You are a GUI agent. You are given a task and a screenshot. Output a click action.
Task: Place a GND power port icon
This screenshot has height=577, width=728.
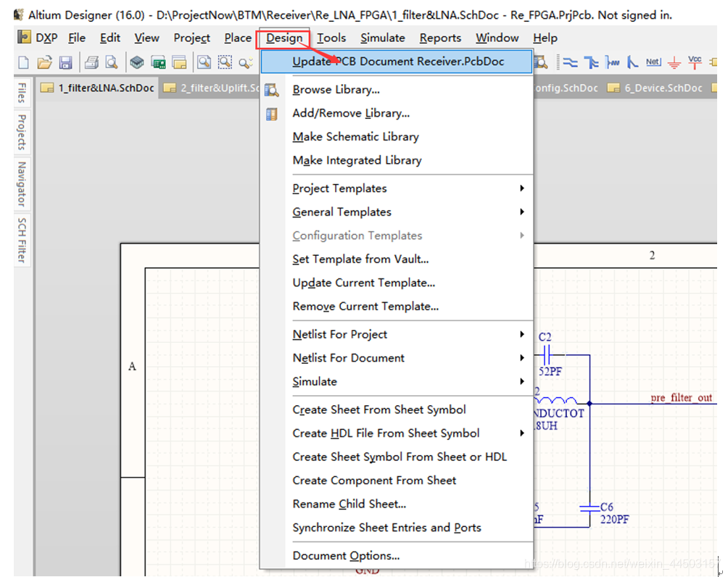click(x=674, y=62)
